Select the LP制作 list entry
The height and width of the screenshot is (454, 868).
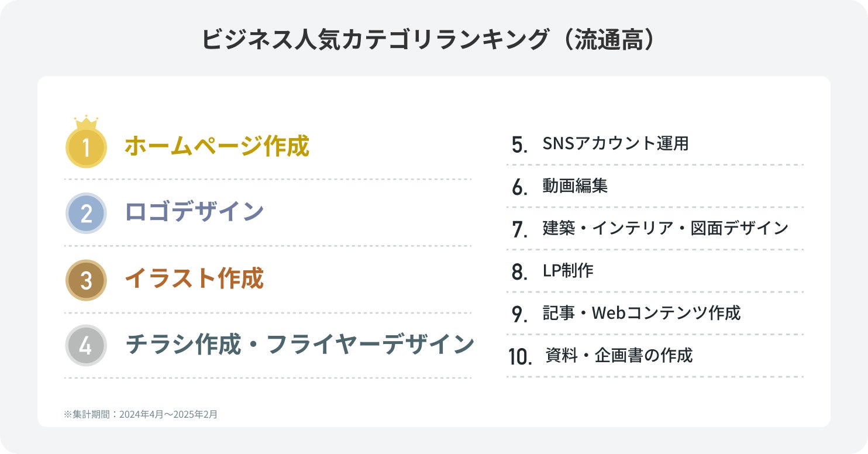pyautogui.click(x=568, y=270)
